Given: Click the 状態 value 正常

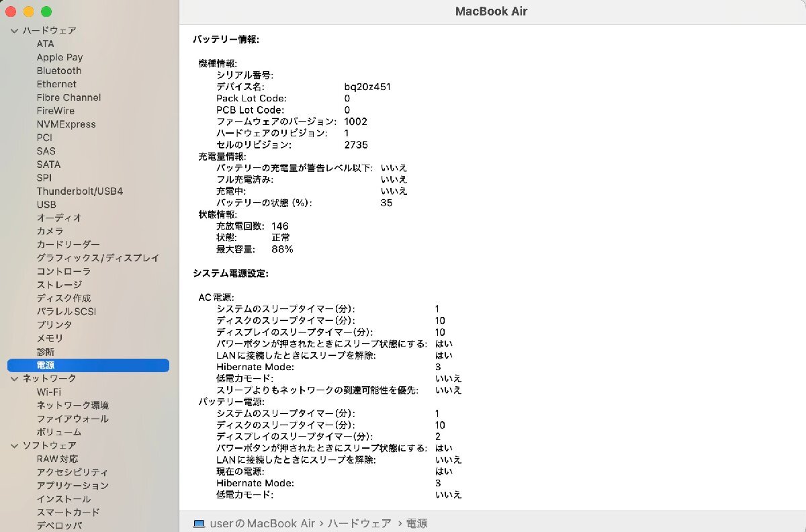Looking at the screenshot, I should coord(281,238).
